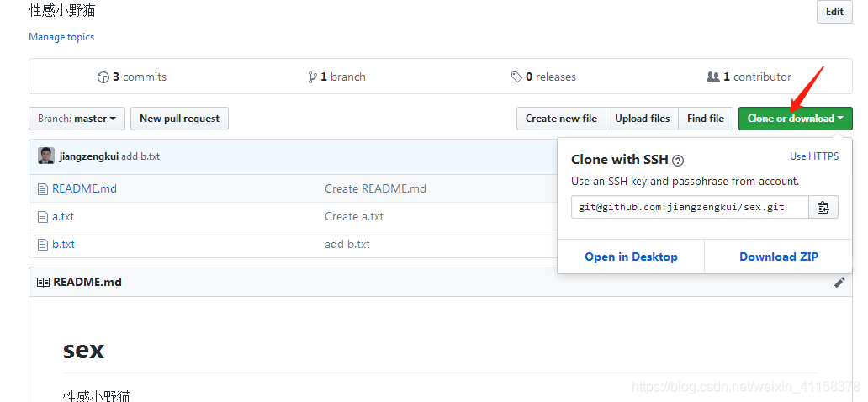Switch to Use HTTPS cloning
Viewport: 868px width, 402px height.
pyautogui.click(x=814, y=156)
